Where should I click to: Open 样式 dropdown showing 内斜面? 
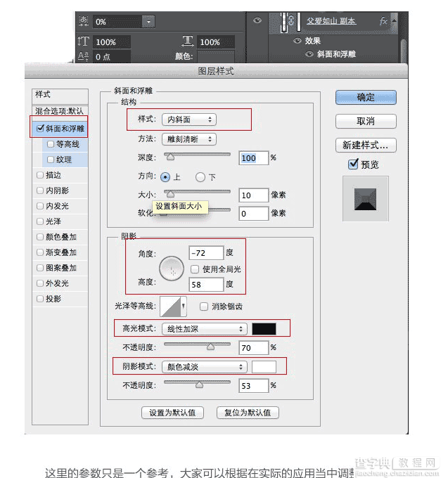189,119
